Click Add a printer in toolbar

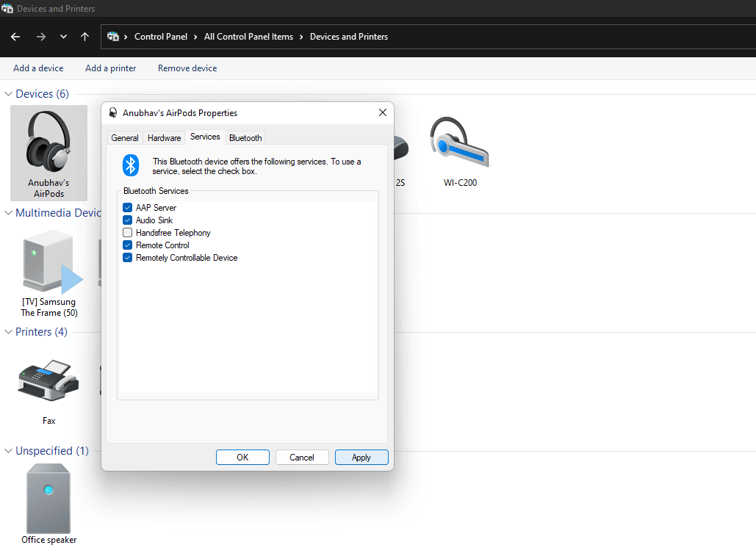(110, 68)
